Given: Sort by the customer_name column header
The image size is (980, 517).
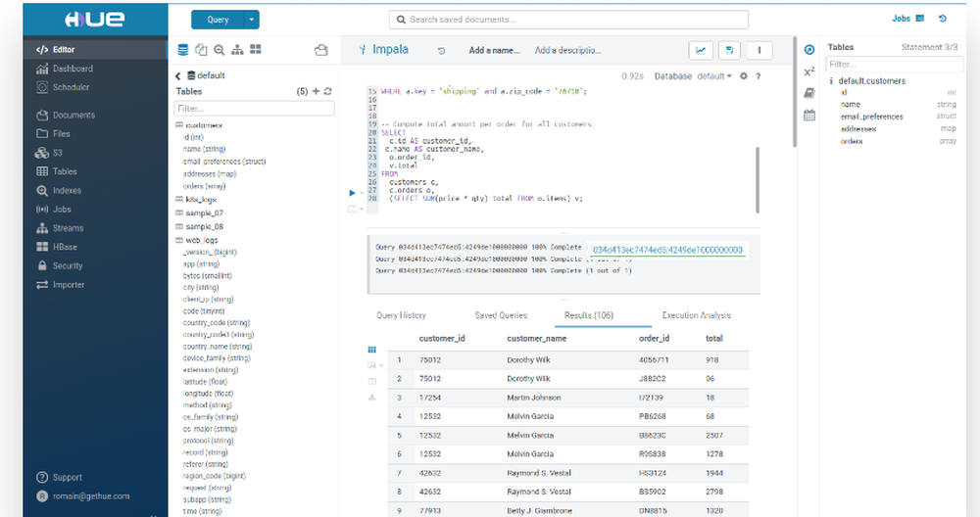Looking at the screenshot, I should tap(536, 339).
